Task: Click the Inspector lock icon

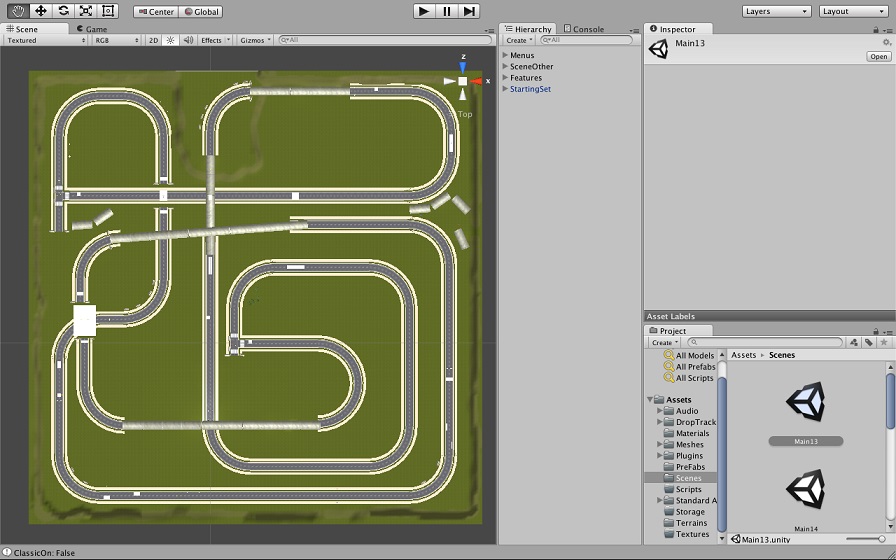Action: click(875, 29)
